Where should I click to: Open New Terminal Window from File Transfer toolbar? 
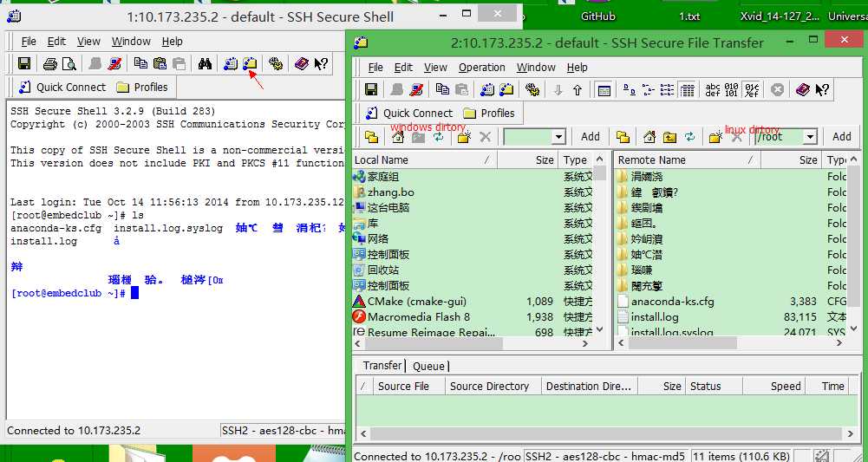coord(487,89)
